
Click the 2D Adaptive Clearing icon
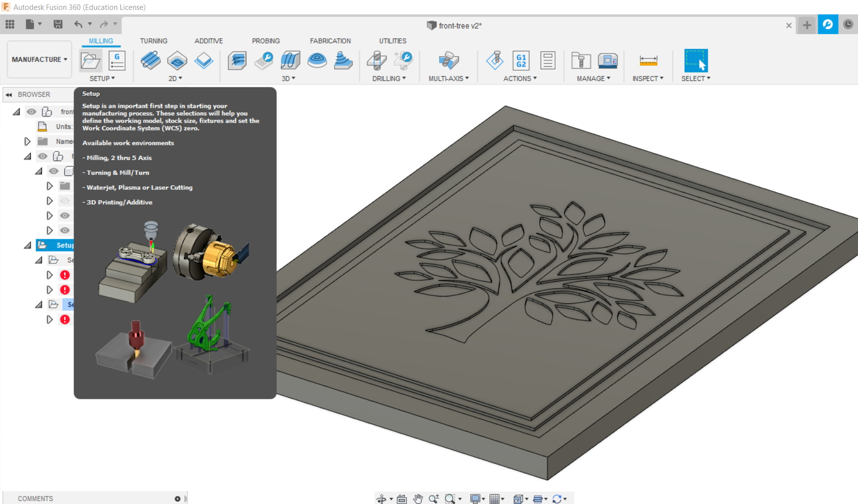click(x=150, y=61)
